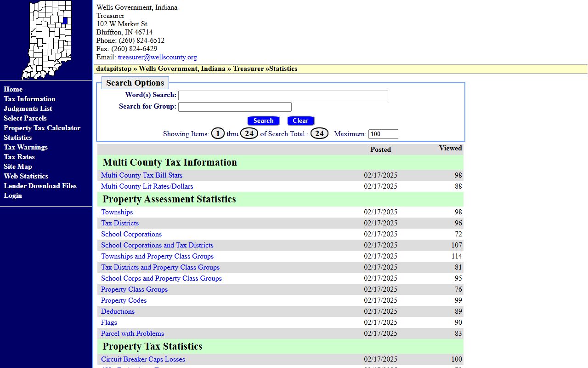The height and width of the screenshot is (368, 588).
Task: Open Multi County Lit Rates/Dollars
Action: [x=147, y=186]
